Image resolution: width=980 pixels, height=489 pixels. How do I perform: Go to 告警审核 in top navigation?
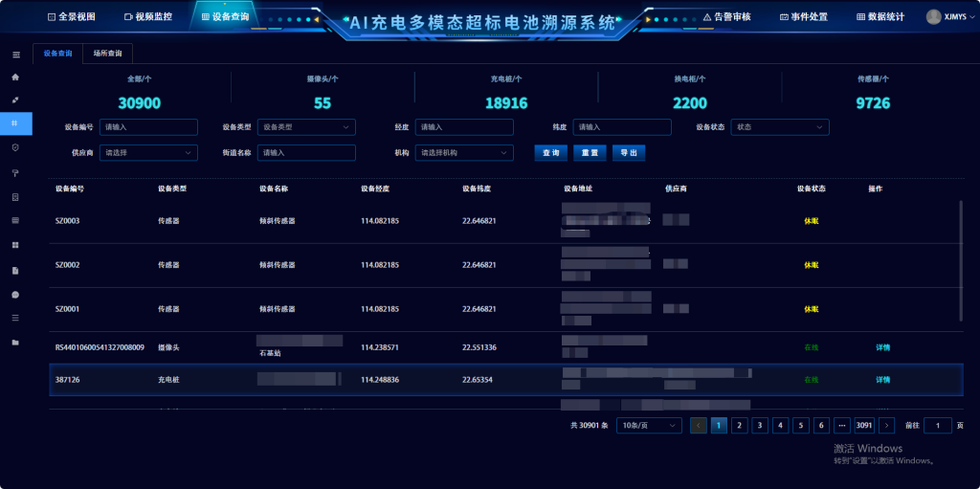[726, 16]
